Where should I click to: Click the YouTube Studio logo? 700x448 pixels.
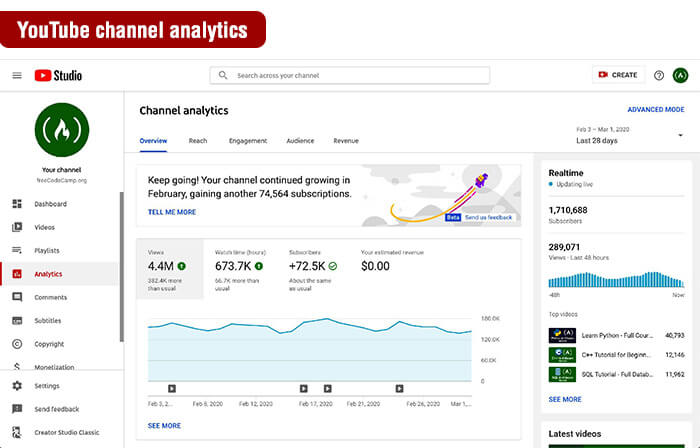58,75
